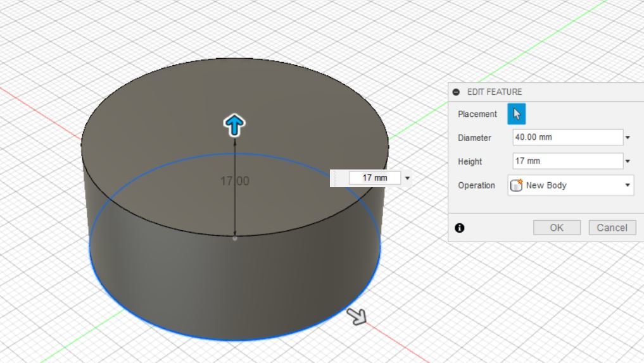Screen dimensions: 644x363
Task: Click the OK button
Action: 557,228
